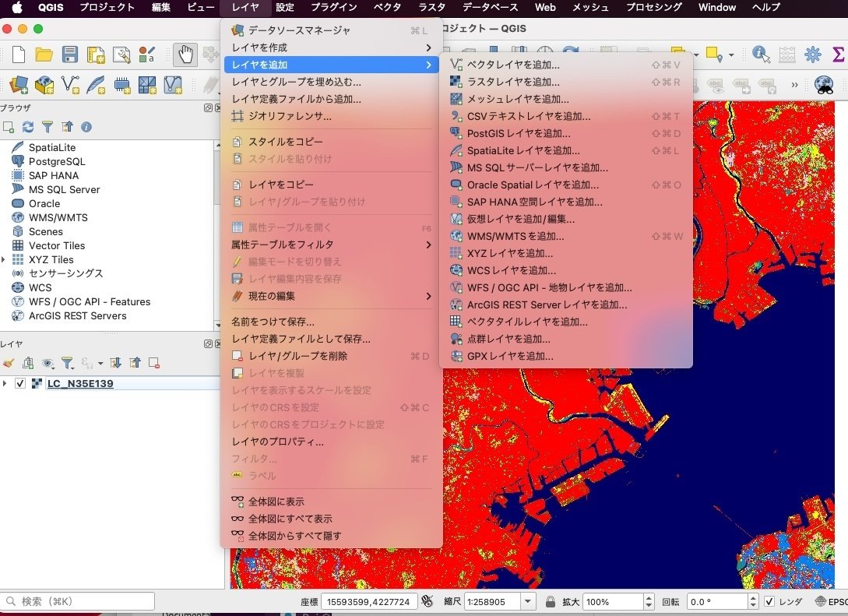Click Expand All icon in Layers panel

pyautogui.click(x=115, y=363)
